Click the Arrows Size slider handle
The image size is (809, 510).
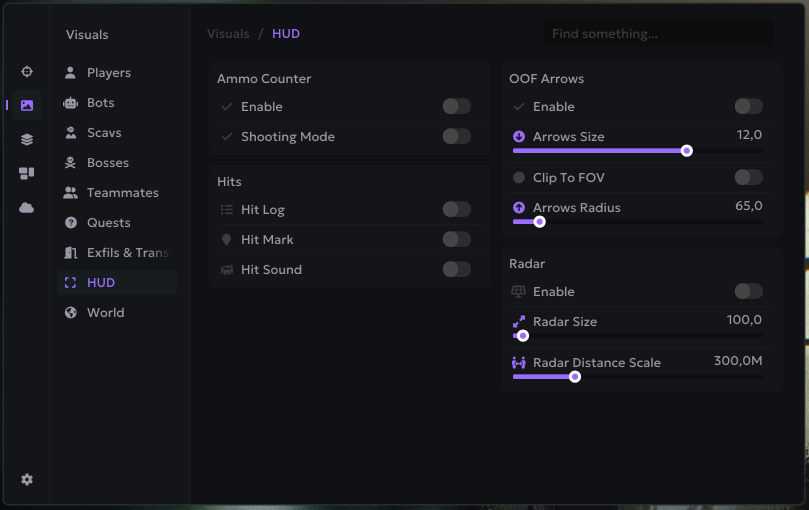pyautogui.click(x=687, y=151)
